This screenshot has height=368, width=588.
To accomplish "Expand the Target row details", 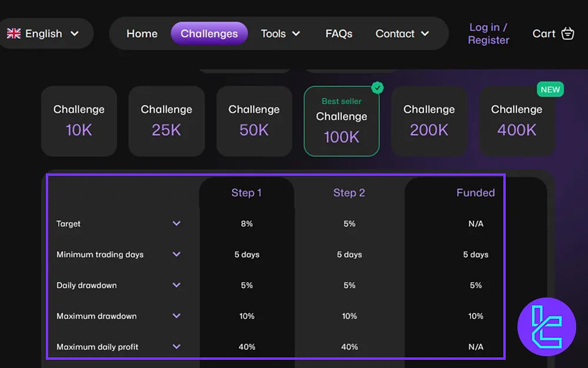I will pyautogui.click(x=176, y=223).
